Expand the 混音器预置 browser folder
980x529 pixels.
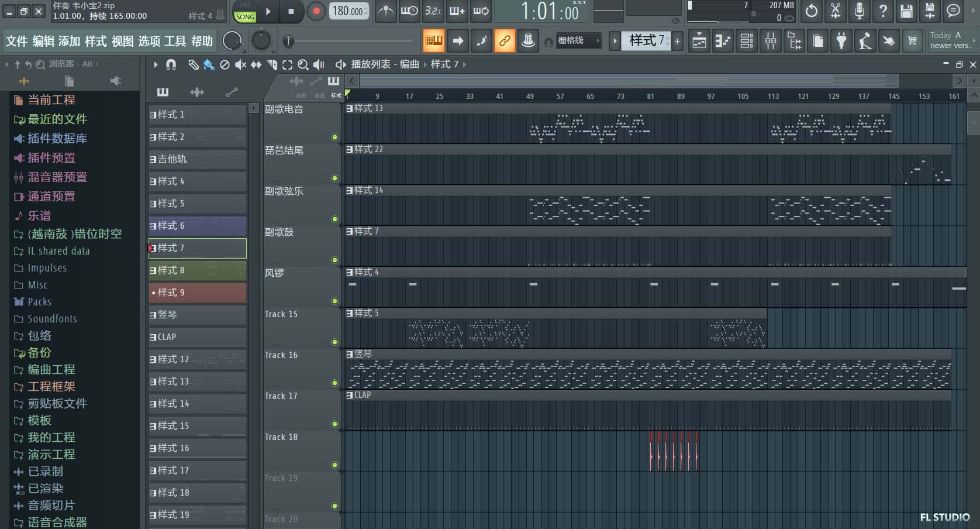point(57,177)
